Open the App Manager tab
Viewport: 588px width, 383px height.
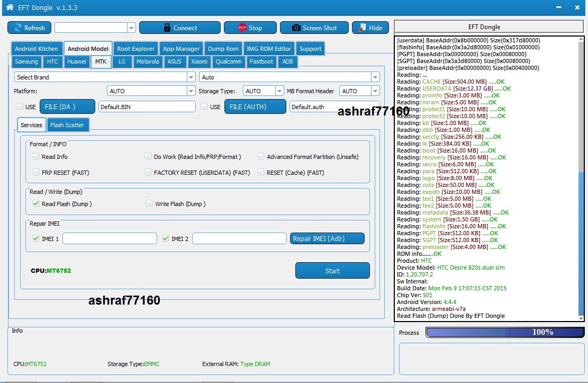(181, 49)
